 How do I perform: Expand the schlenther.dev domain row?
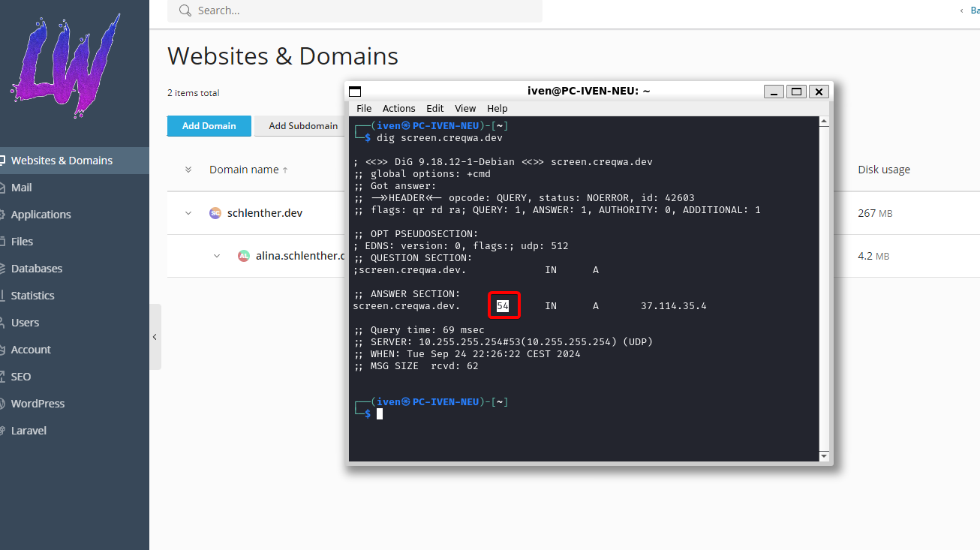188,213
